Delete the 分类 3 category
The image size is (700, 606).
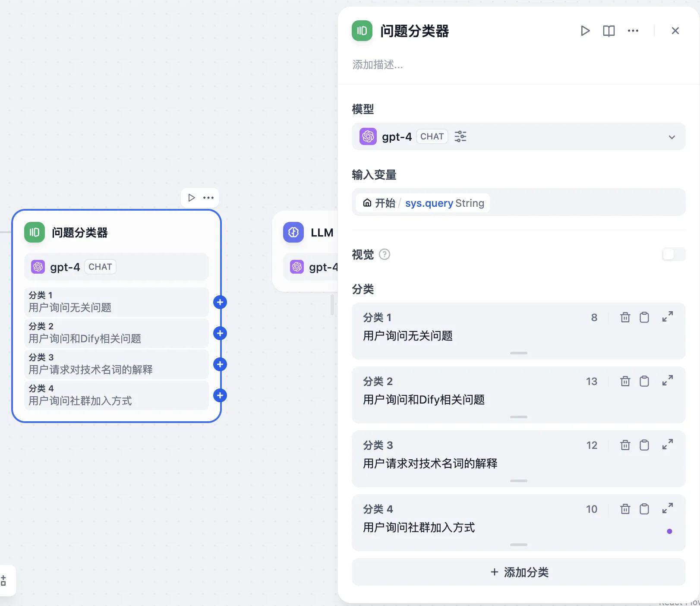[625, 445]
